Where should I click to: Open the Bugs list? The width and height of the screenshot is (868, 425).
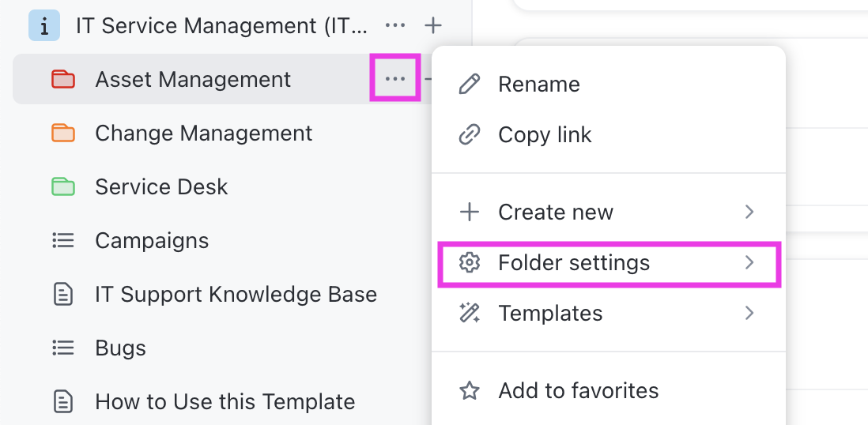(x=120, y=348)
